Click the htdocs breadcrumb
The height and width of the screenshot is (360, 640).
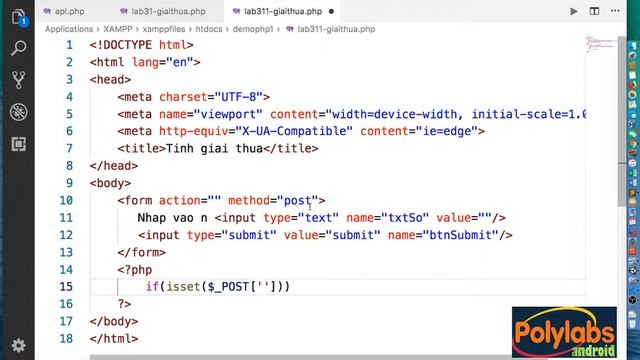coord(209,29)
